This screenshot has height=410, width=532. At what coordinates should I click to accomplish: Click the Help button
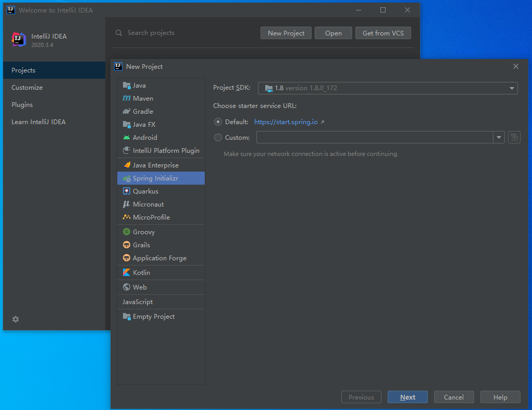[500, 397]
